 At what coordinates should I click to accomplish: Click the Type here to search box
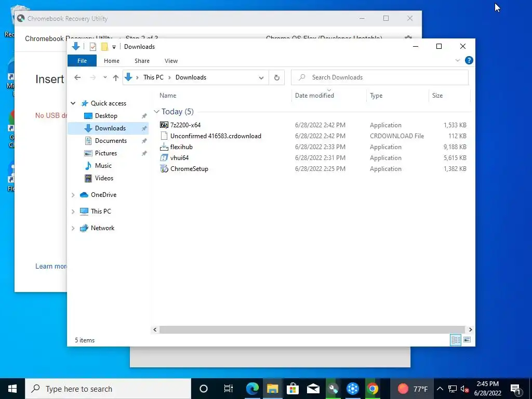click(x=108, y=389)
